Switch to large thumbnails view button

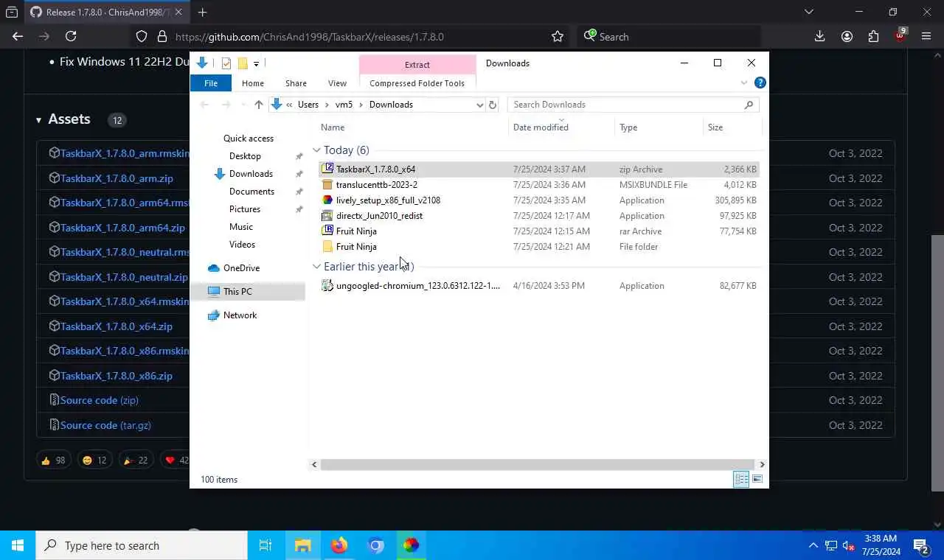pyautogui.click(x=757, y=480)
